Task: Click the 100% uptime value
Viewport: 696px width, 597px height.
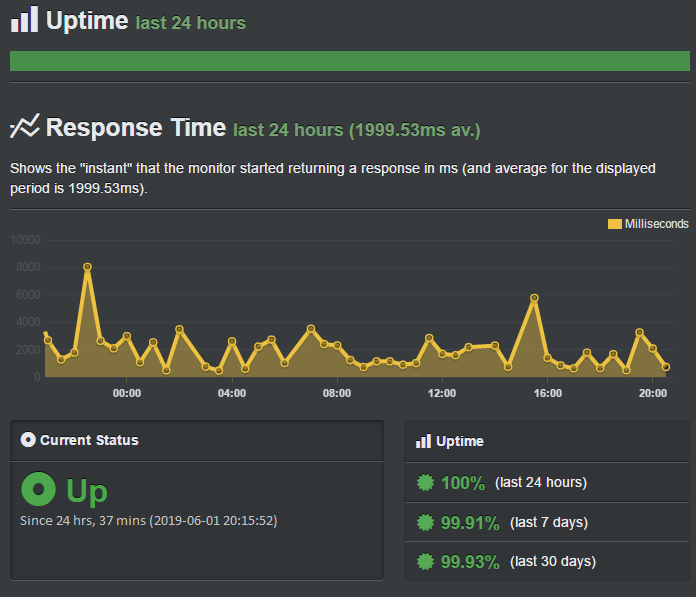Action: click(463, 483)
